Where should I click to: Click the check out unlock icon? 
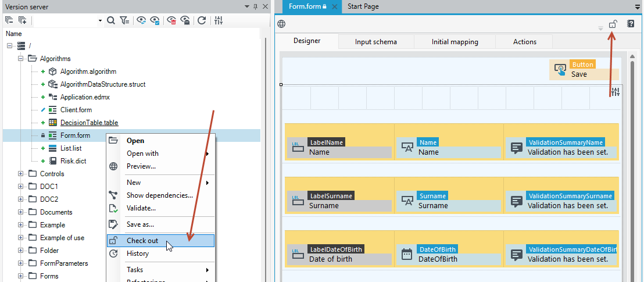[613, 24]
